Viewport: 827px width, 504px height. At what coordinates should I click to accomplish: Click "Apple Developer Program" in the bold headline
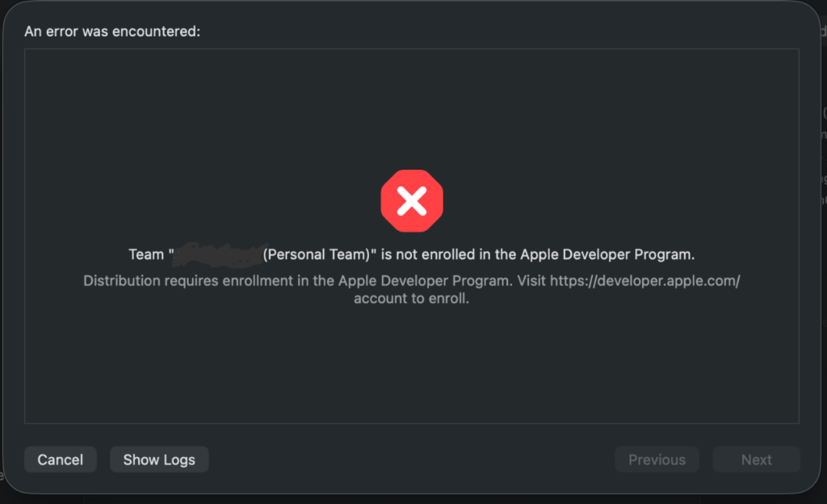click(x=607, y=254)
